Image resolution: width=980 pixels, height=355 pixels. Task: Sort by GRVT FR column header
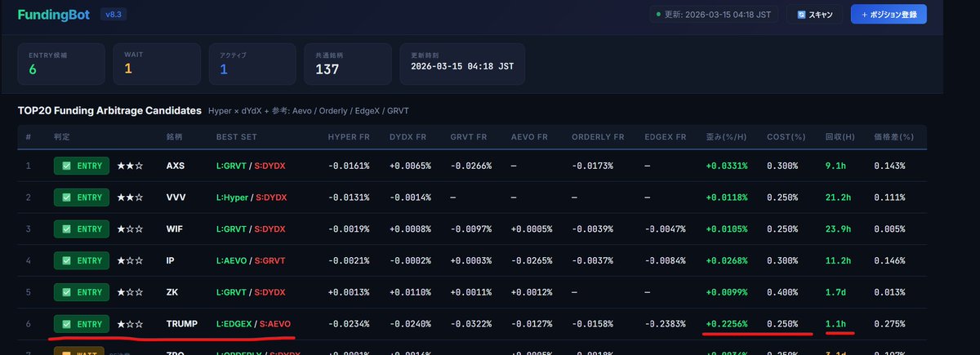[x=470, y=136]
